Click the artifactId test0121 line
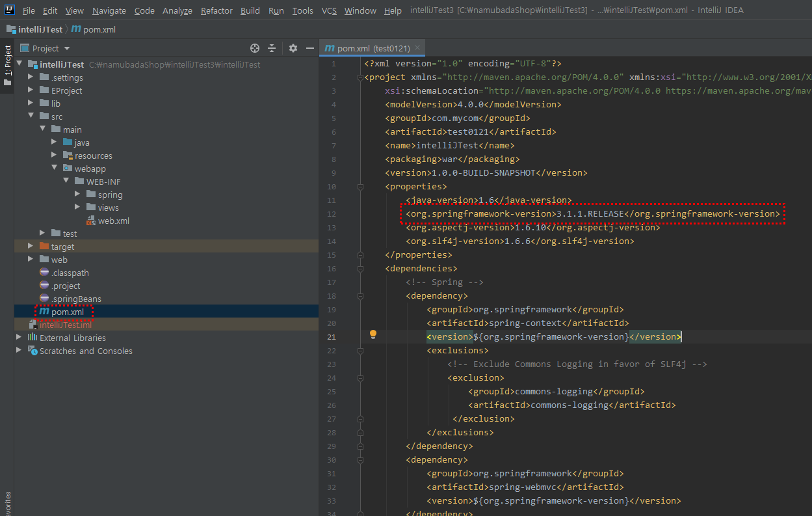The height and width of the screenshot is (516, 812). tap(471, 131)
